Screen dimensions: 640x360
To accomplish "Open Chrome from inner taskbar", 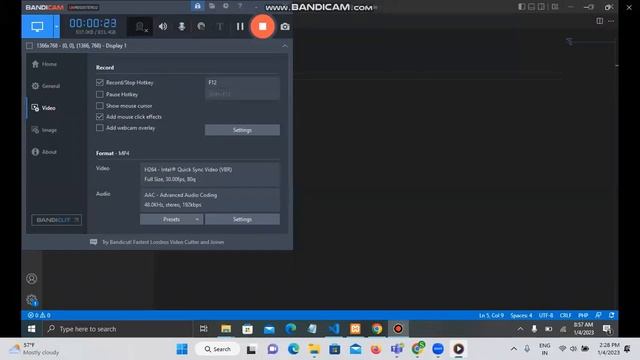I will 377,329.
